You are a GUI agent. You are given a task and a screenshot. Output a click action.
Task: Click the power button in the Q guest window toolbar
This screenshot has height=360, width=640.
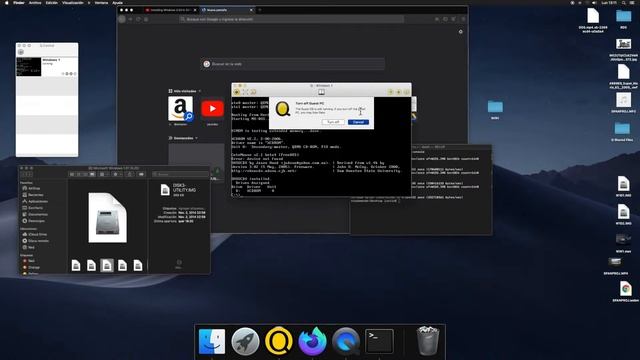[x=236, y=92]
